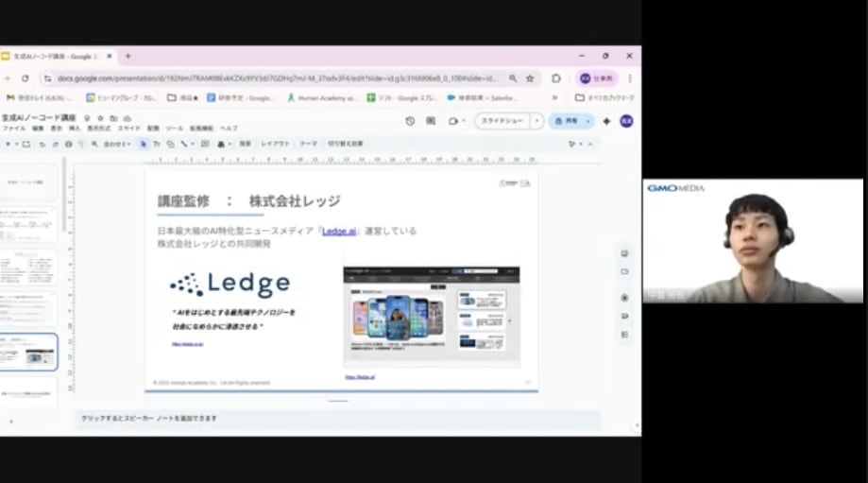Expand the video call dropdown arrow
The height and width of the screenshot is (483, 868).
(464, 121)
